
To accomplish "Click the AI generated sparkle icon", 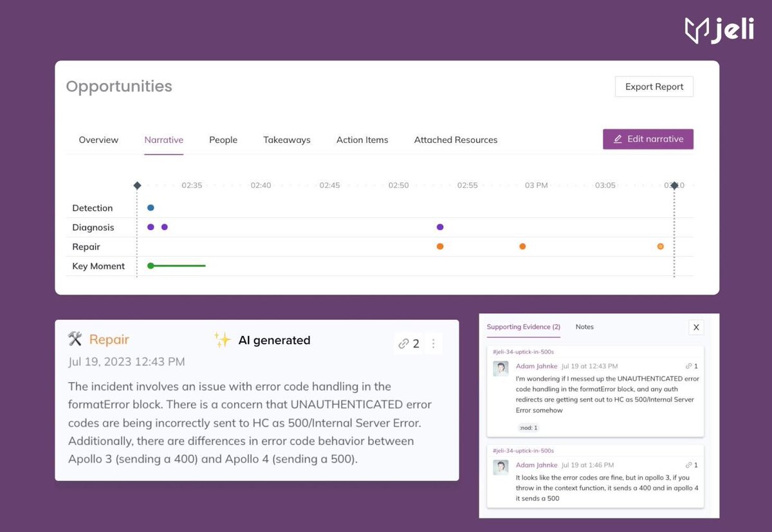I will click(x=223, y=340).
